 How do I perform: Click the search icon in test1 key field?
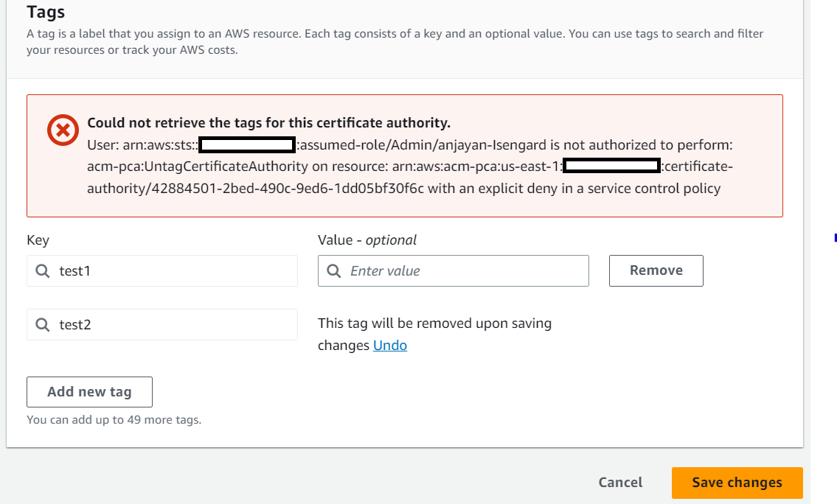(x=43, y=271)
